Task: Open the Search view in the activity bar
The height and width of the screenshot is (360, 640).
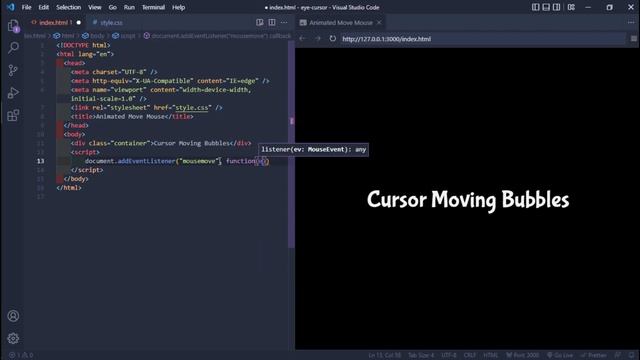Action: click(x=13, y=48)
